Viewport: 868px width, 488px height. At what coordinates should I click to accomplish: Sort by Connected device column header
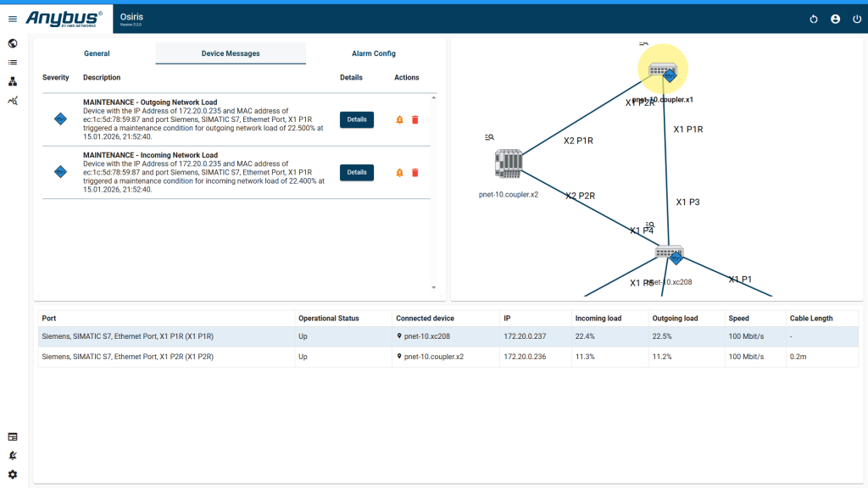(x=425, y=319)
